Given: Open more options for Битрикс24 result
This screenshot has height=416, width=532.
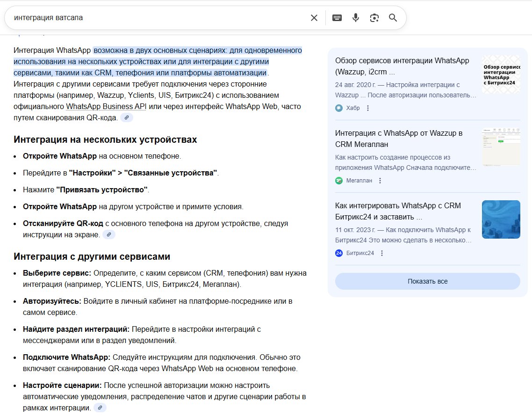Looking at the screenshot, I should [x=382, y=253].
